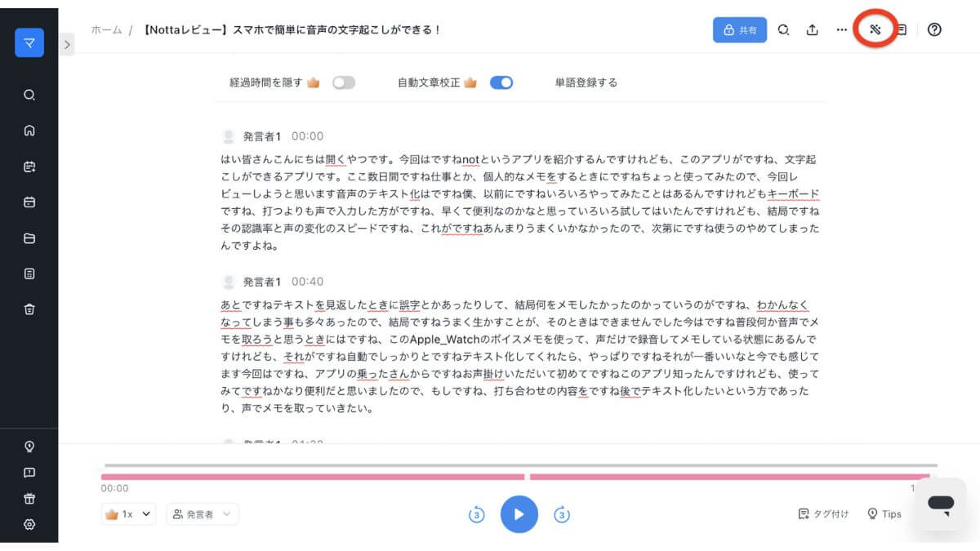The height and width of the screenshot is (551, 980).
Task: Click ホーム breadcrumb link
Action: tap(106, 30)
